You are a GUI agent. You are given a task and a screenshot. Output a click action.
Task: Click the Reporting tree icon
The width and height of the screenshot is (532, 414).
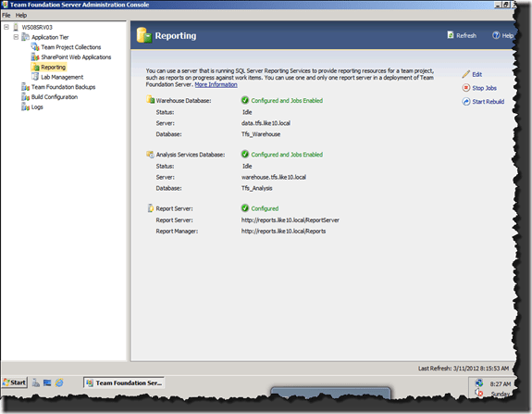pyautogui.click(x=35, y=67)
